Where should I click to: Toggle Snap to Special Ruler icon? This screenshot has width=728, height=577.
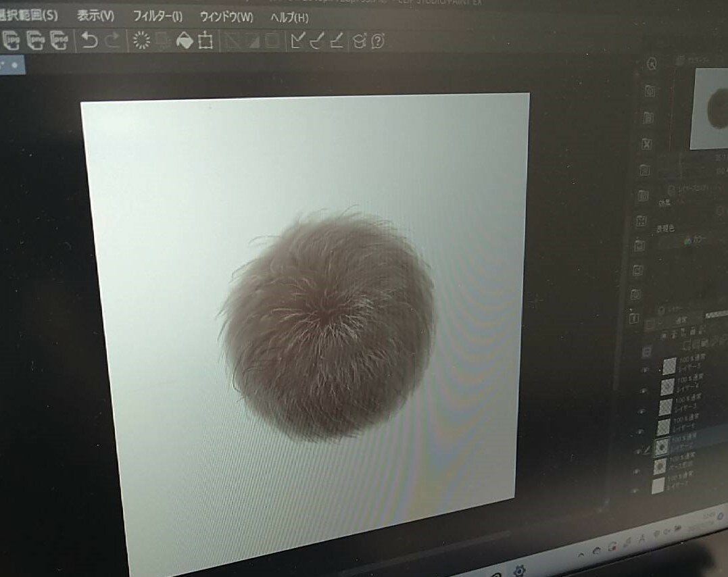(316, 41)
